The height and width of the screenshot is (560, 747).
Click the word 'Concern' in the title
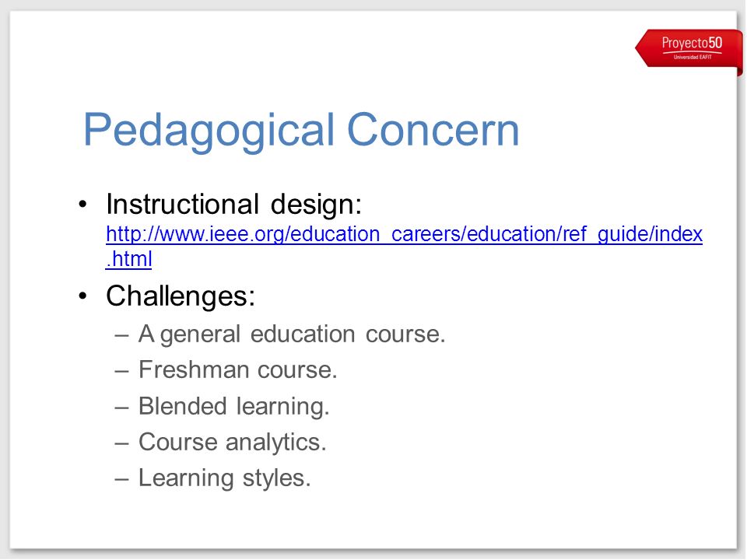pos(433,130)
